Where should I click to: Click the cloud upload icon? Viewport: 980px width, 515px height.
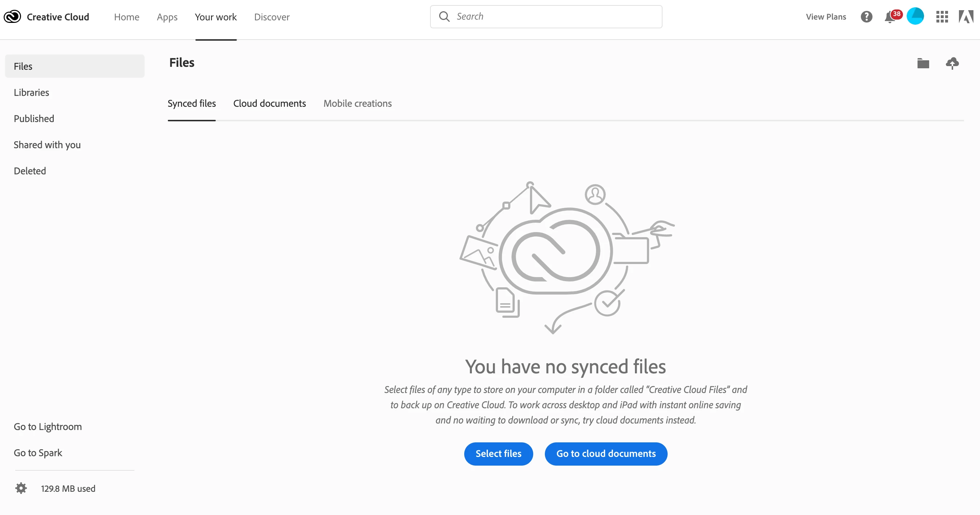952,63
